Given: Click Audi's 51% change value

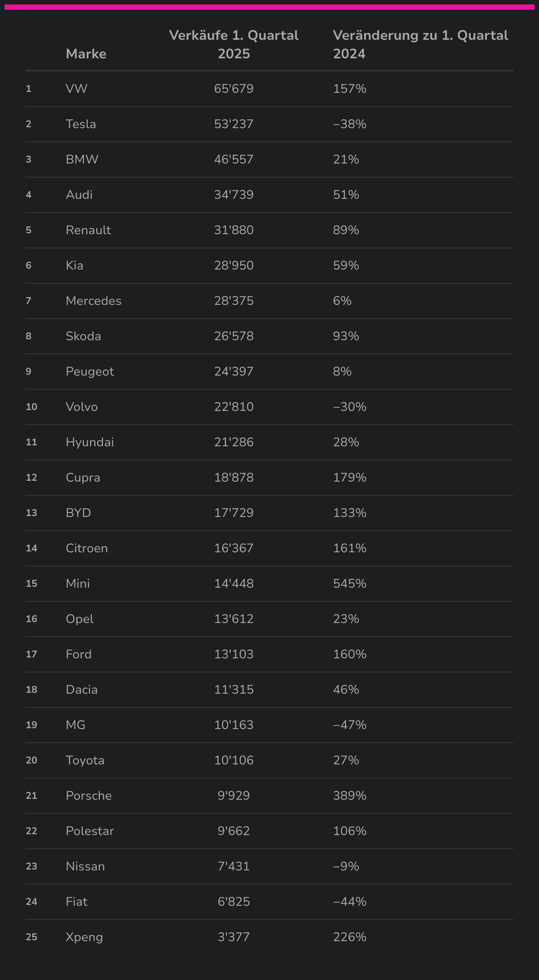Looking at the screenshot, I should click(x=346, y=195).
